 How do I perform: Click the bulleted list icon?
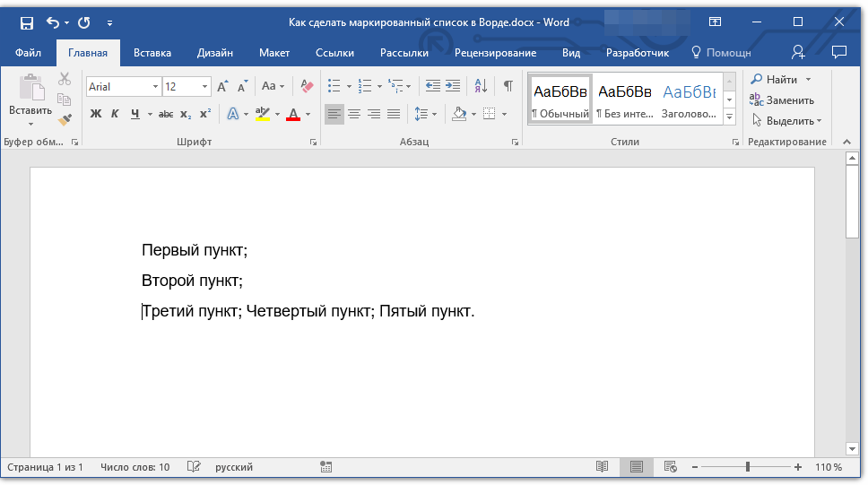(x=334, y=86)
